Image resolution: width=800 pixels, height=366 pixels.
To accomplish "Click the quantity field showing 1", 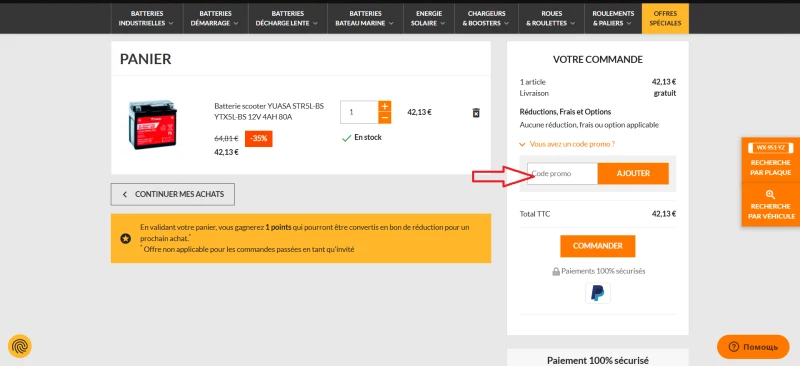I will pyautogui.click(x=359, y=112).
